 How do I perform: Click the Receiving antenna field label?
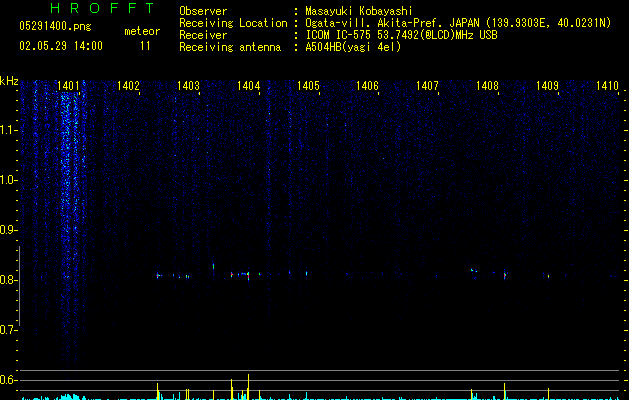point(230,47)
